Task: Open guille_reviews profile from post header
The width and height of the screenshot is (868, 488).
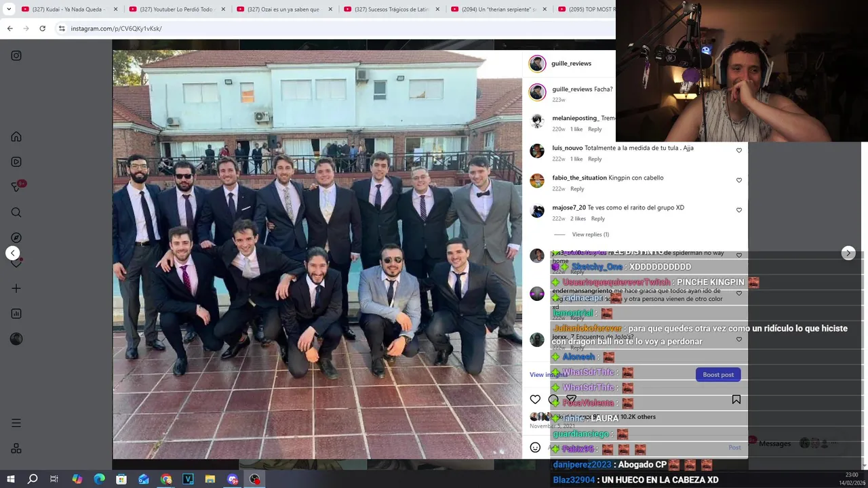Action: (x=571, y=63)
